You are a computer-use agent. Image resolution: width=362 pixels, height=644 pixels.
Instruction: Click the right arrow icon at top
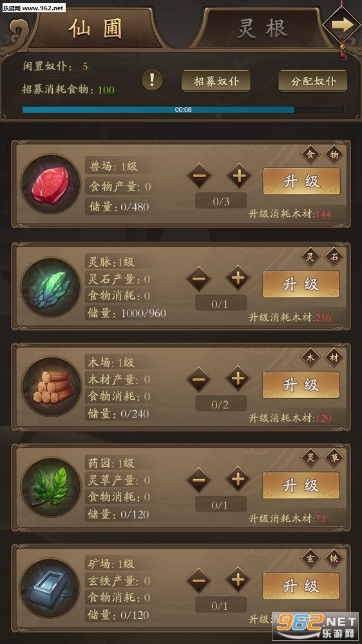[x=342, y=25]
